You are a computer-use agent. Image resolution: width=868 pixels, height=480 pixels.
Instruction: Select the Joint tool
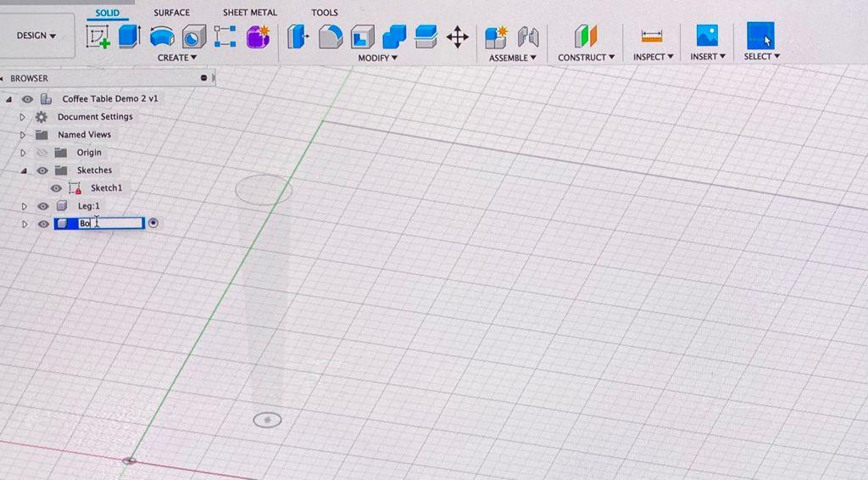pos(528,37)
